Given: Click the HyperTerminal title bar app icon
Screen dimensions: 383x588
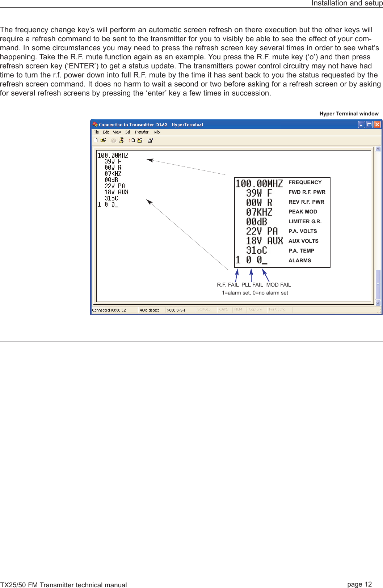Looking at the screenshot, I should [95, 124].
